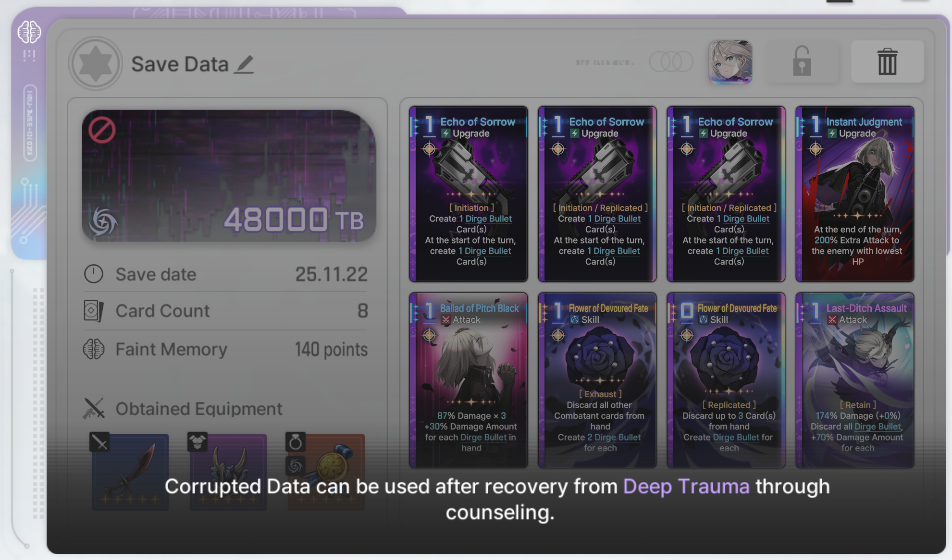Image resolution: width=952 pixels, height=560 pixels.
Task: Click the Faint Memory brain icon
Action: [x=94, y=349]
